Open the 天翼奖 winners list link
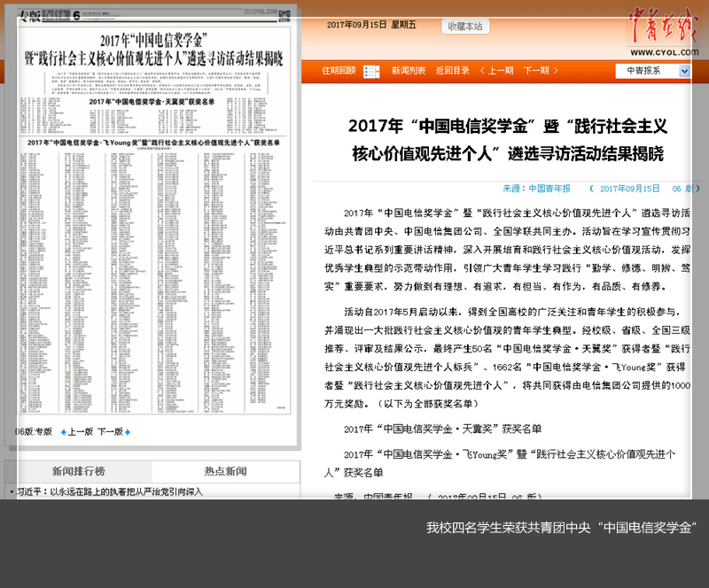Screen dimensions: 709x588 pos(442,429)
